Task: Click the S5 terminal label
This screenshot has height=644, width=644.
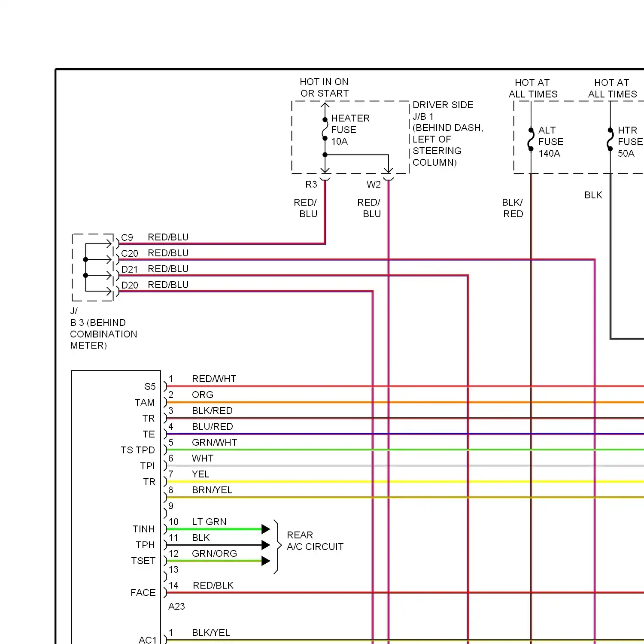Action: point(150,386)
